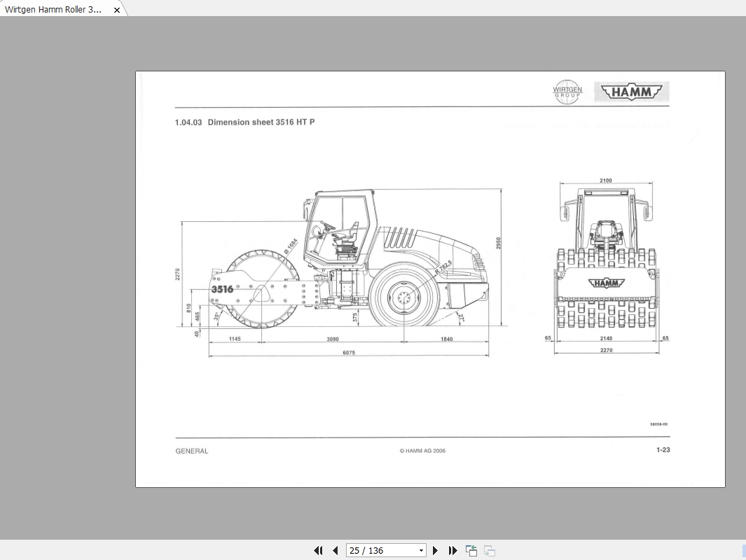Click the vertical dimension value '465'
The image size is (746, 560).
(198, 316)
